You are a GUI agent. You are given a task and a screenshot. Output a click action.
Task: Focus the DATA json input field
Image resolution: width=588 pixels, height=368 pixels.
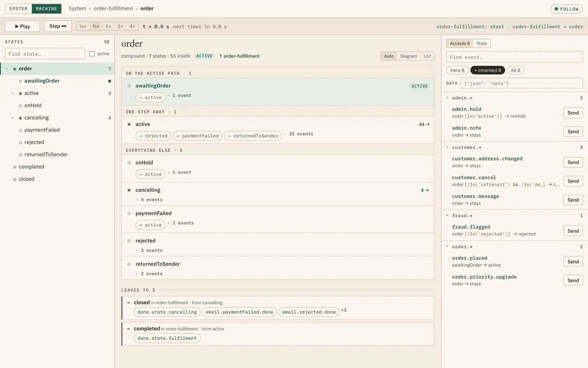tap(521, 83)
